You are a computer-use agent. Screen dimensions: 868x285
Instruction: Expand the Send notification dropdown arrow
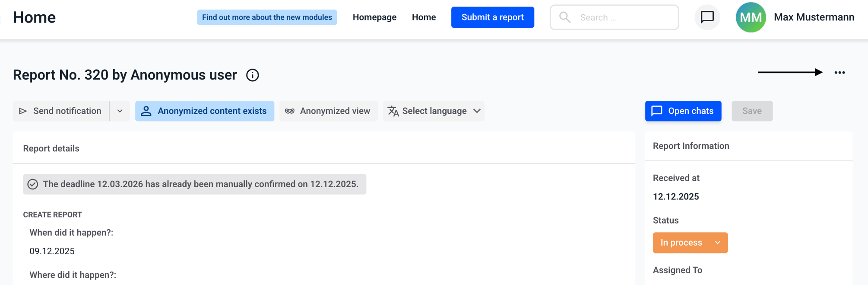pos(120,111)
